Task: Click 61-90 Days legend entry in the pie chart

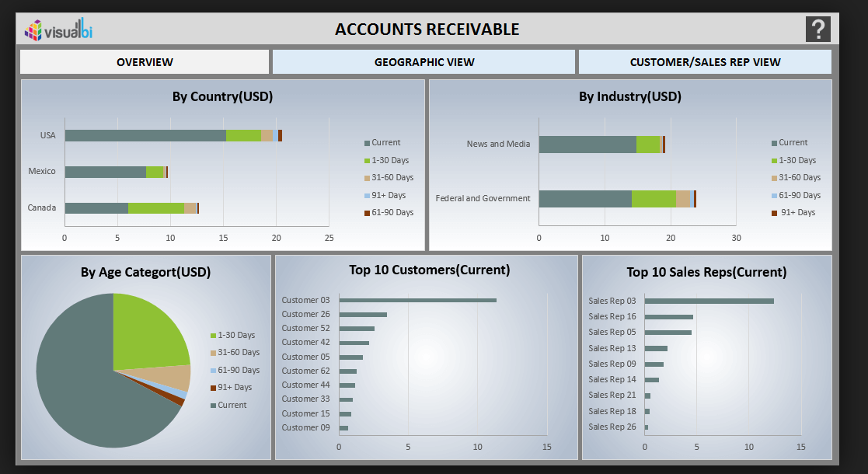Action: [235, 371]
